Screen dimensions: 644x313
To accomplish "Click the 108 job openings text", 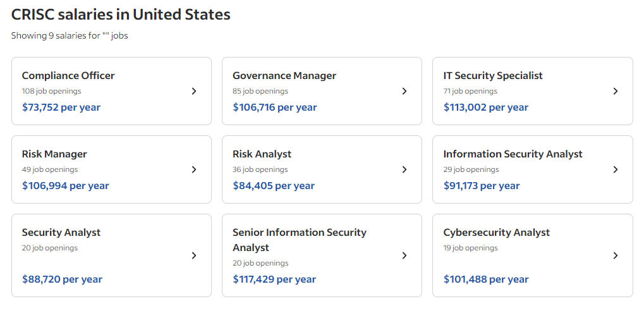I will pos(51,91).
